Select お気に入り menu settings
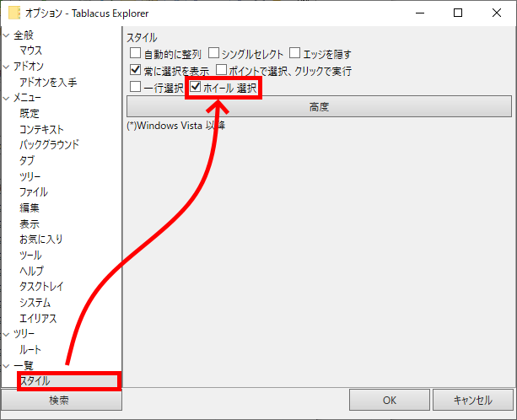The width and height of the screenshot is (517, 420). tap(40, 240)
